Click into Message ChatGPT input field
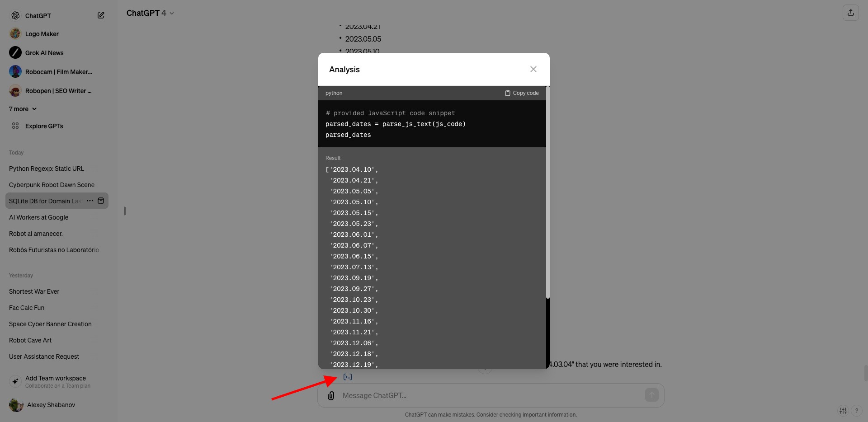This screenshot has height=422, width=868. 491,395
